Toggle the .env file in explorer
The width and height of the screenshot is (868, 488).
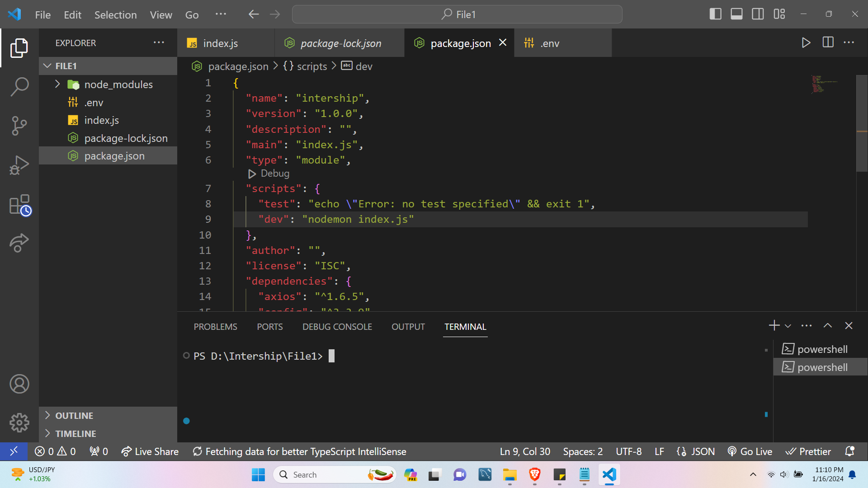click(93, 102)
